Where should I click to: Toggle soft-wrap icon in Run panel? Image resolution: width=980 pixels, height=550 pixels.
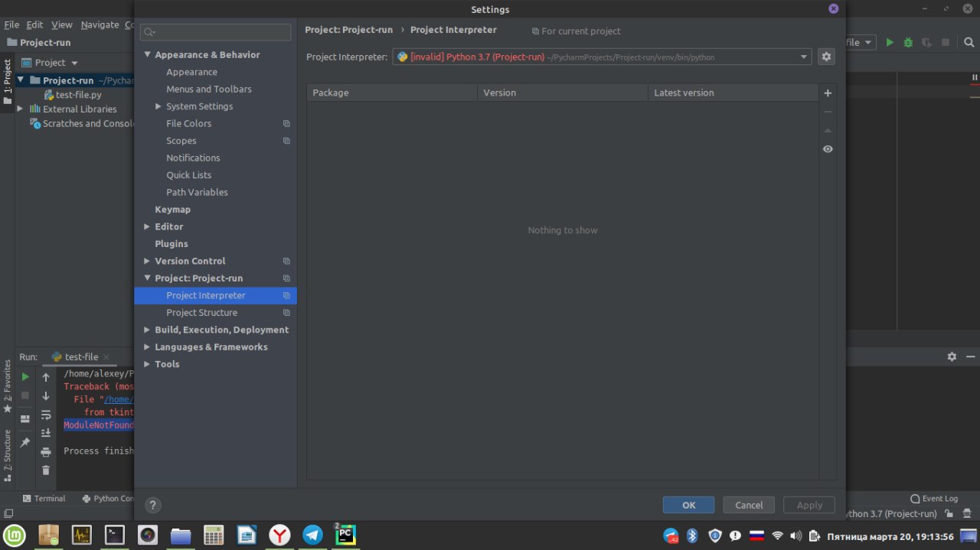(x=46, y=415)
